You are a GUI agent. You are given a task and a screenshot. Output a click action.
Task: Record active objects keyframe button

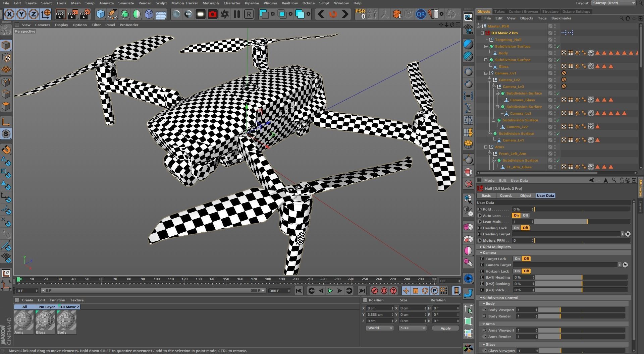[375, 291]
